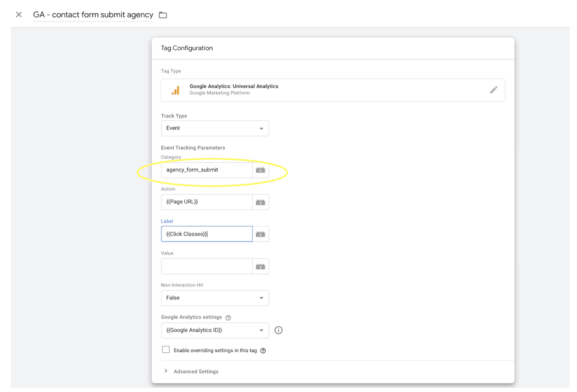Insert variable into Category field
The image size is (577, 392).
(260, 170)
